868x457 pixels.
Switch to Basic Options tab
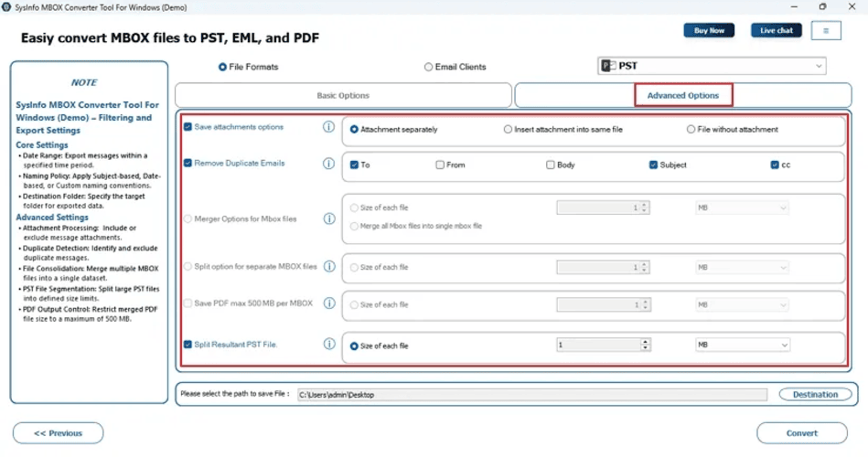tap(343, 95)
